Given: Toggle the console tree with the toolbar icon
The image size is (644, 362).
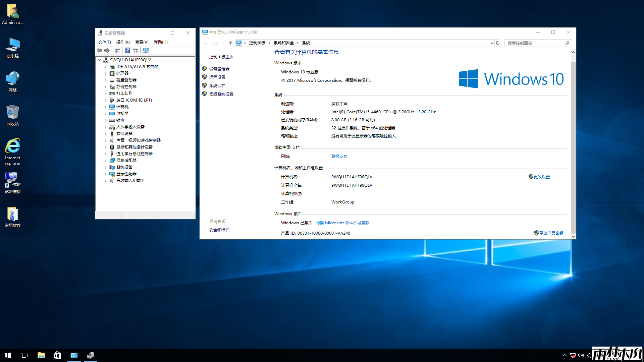Looking at the screenshot, I should pyautogui.click(x=118, y=50).
